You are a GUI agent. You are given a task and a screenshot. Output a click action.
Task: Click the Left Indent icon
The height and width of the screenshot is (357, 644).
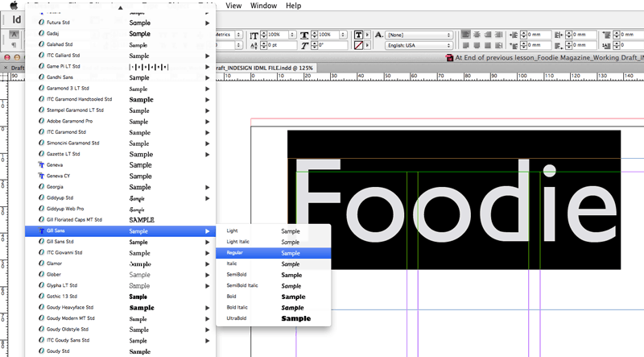point(514,35)
